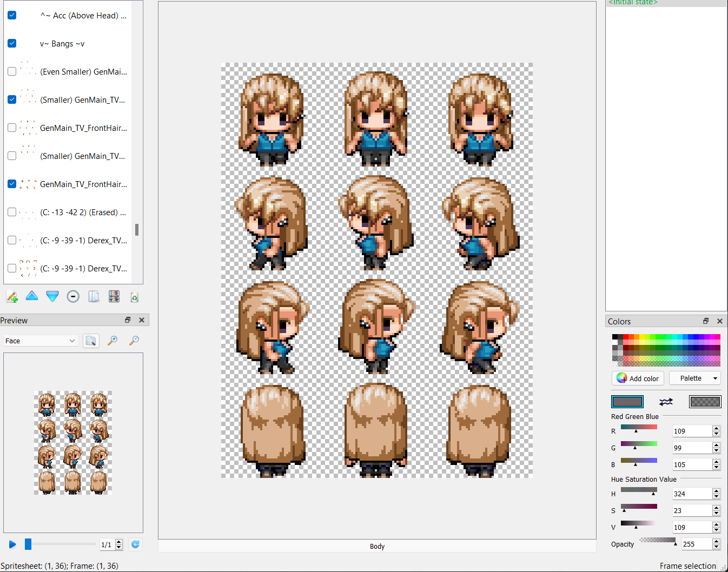
Task: Click the loop button beside the frame counter
Action: 135,544
